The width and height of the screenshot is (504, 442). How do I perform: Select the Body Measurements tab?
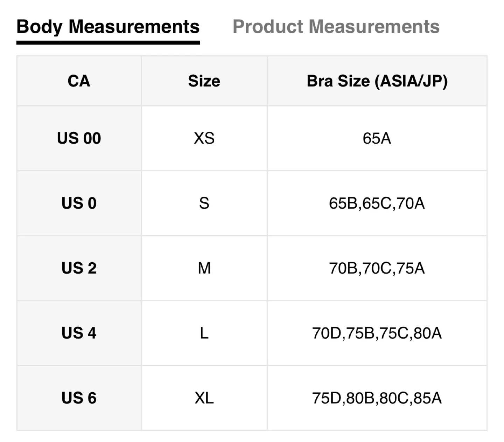108,27
